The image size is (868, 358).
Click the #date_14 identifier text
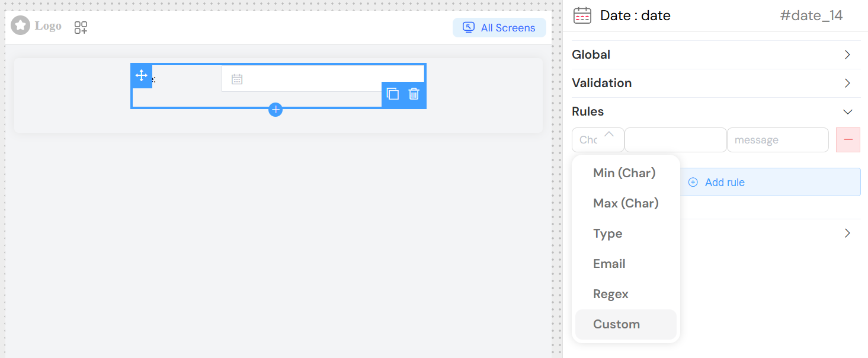811,15
